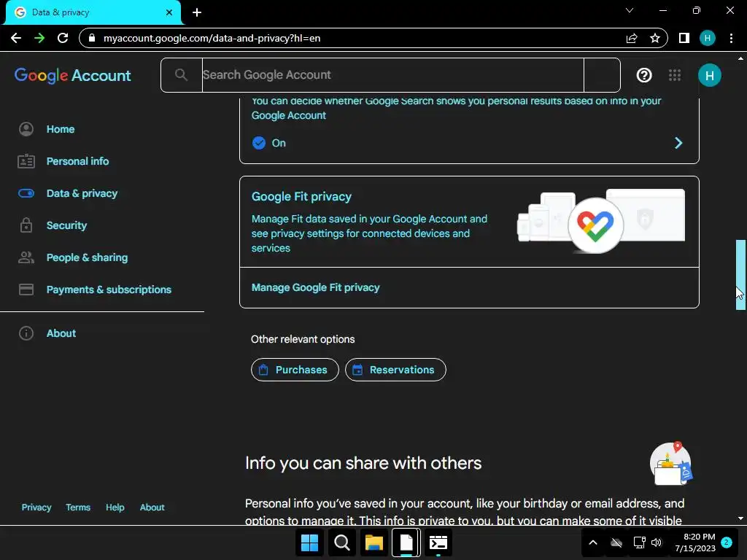Viewport: 747px width, 560px height.
Task: Share this page via share icon
Action: pos(632,38)
